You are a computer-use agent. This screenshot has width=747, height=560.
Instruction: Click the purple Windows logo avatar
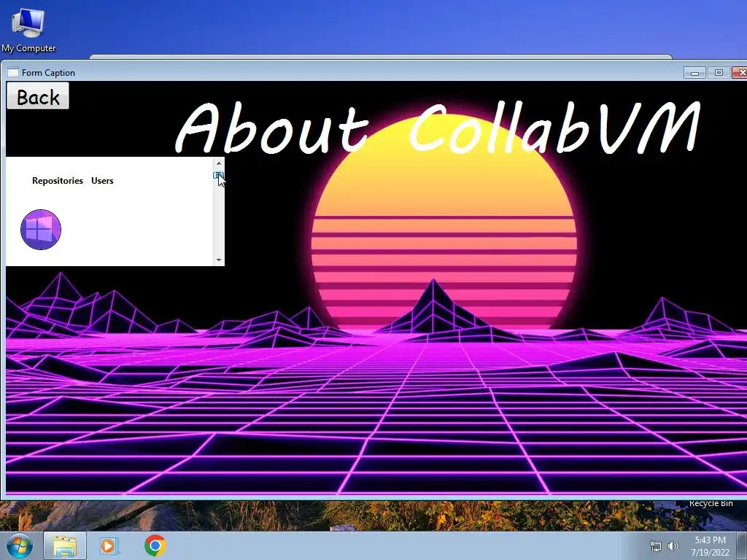pyautogui.click(x=41, y=230)
